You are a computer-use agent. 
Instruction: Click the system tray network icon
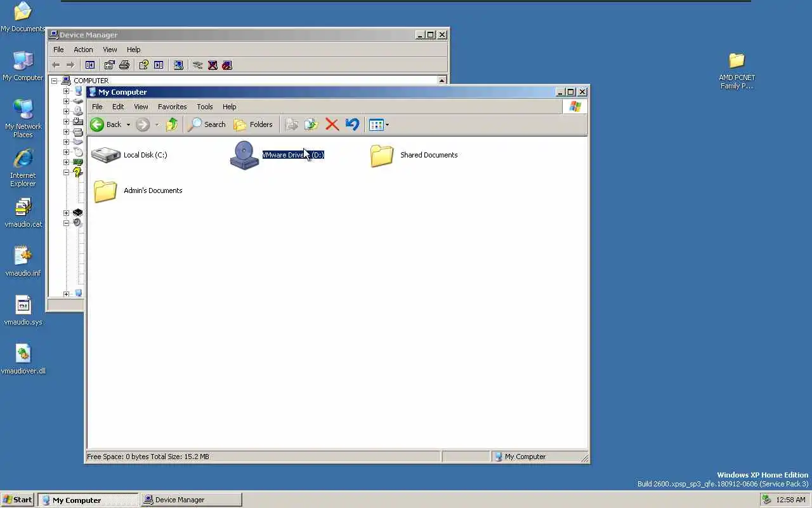766,500
